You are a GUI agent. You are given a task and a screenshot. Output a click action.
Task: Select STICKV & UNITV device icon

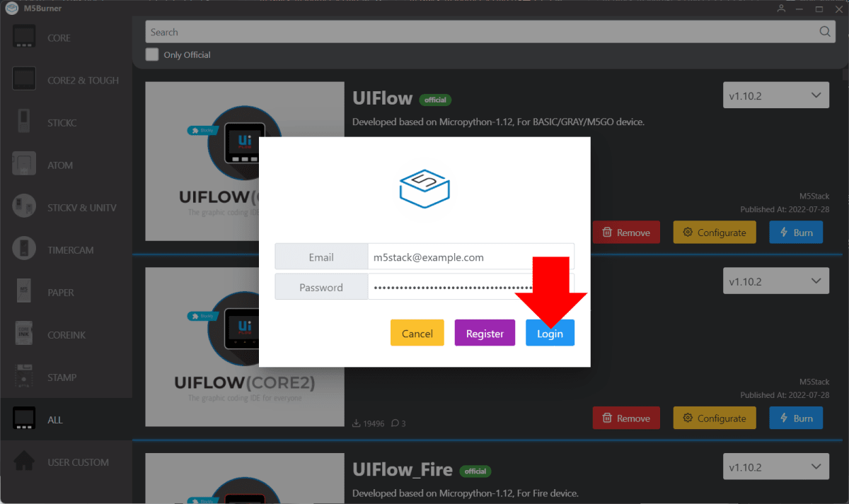pyautogui.click(x=24, y=207)
